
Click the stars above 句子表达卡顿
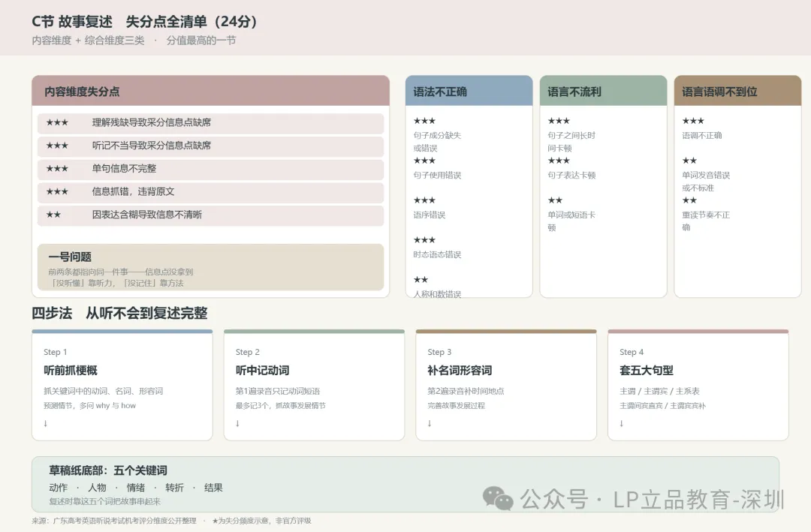[x=559, y=161]
